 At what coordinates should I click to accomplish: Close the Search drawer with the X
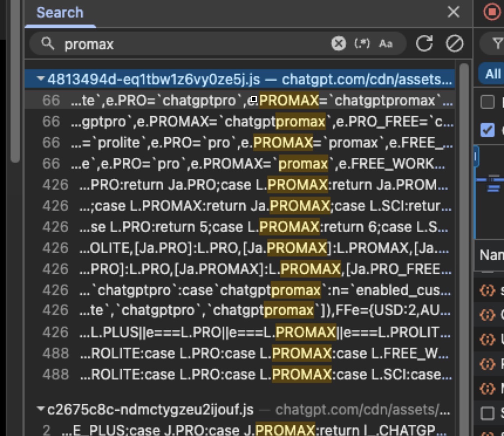pos(453,12)
